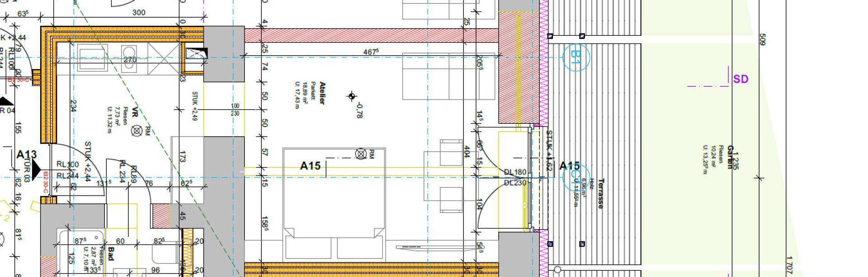The image size is (868, 277).
Task: Select the A13 apartment label
Action: 26,155
